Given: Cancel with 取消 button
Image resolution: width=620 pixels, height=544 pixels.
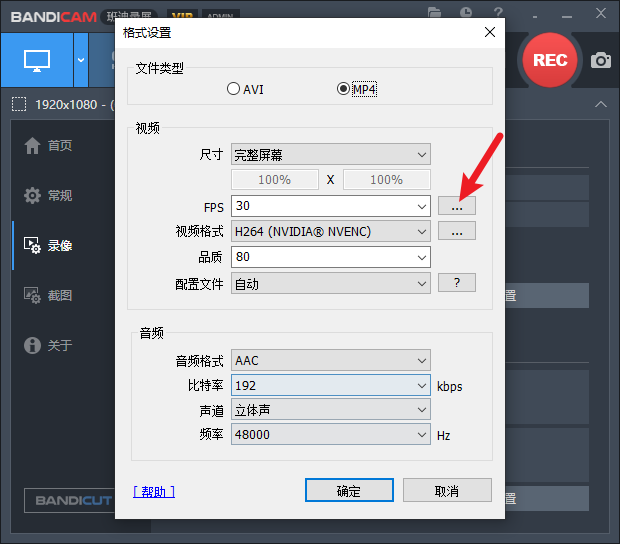Looking at the screenshot, I should pos(447,490).
